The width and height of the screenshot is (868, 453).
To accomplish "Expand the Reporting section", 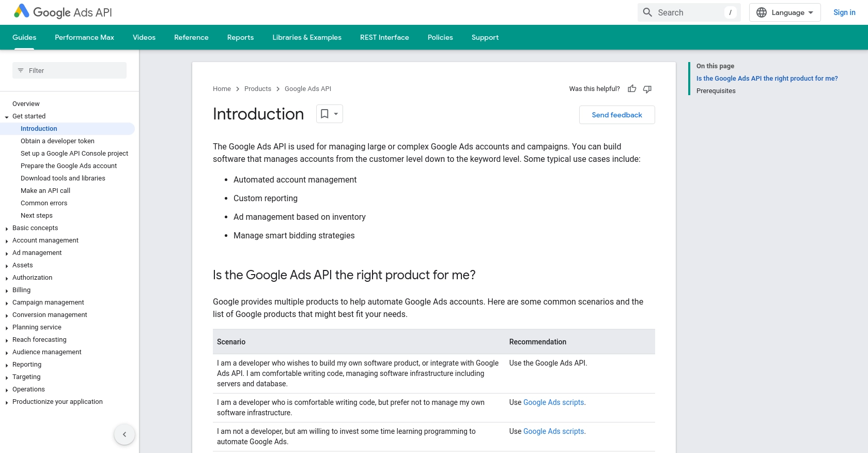I will pos(7,365).
